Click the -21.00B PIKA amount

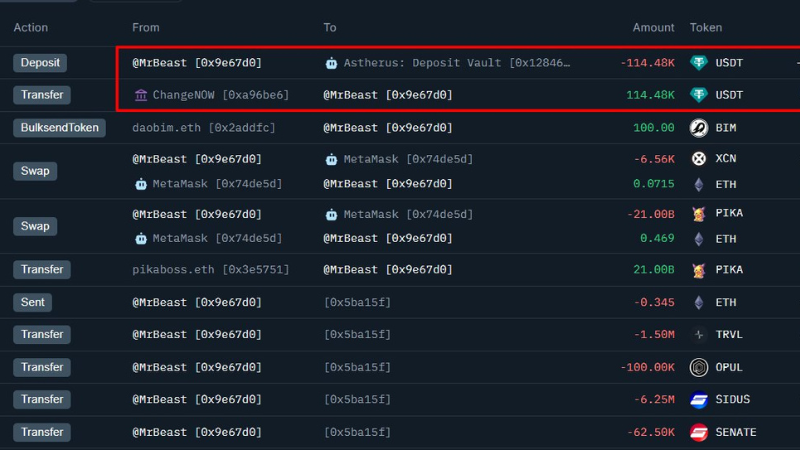(651, 214)
